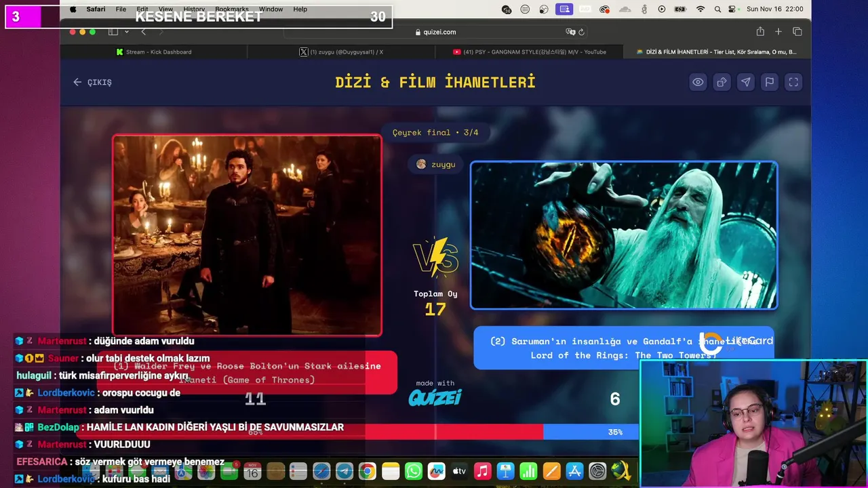Open Control Center in menu bar

[x=732, y=9]
